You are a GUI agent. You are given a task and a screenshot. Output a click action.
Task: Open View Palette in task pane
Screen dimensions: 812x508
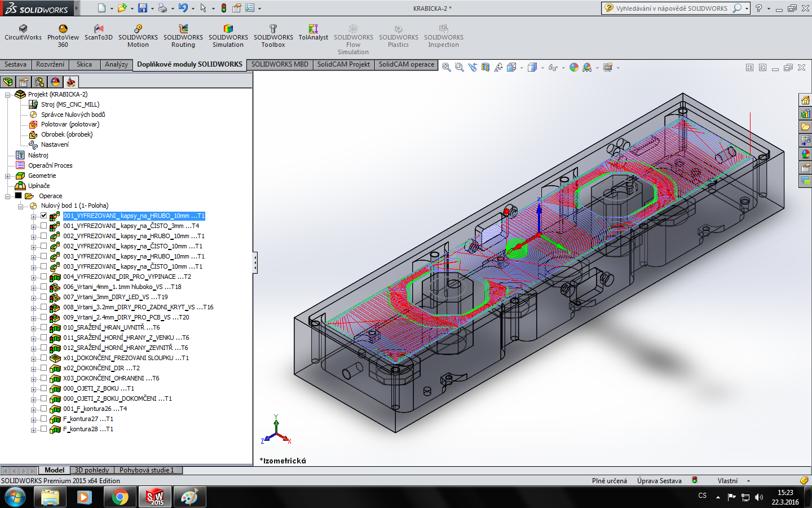pyautogui.click(x=805, y=141)
